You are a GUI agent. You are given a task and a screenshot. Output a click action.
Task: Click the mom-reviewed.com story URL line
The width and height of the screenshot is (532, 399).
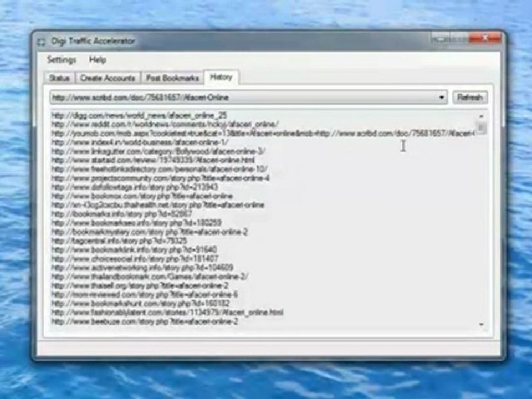point(145,295)
